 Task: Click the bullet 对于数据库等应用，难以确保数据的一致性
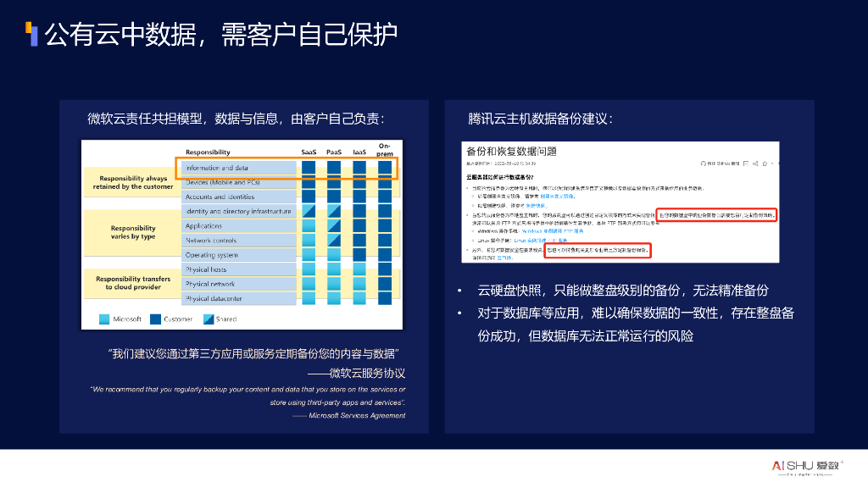(636, 324)
